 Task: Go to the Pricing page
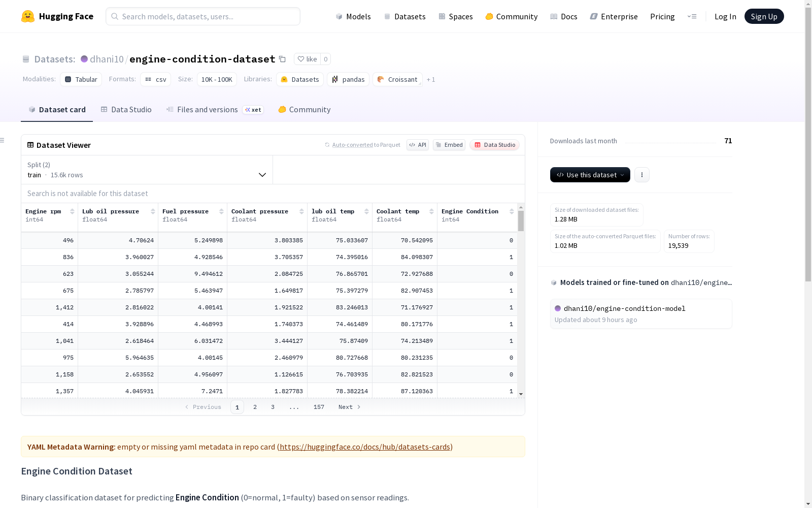[662, 16]
